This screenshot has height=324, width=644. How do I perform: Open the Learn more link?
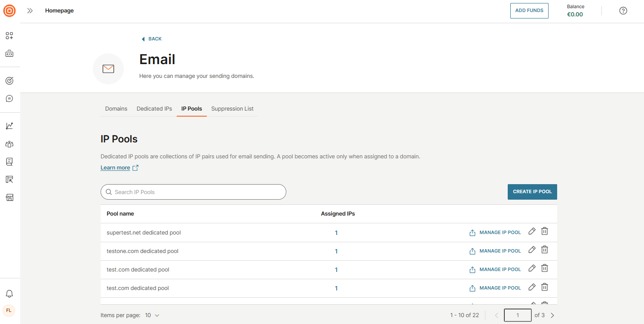coord(115,168)
